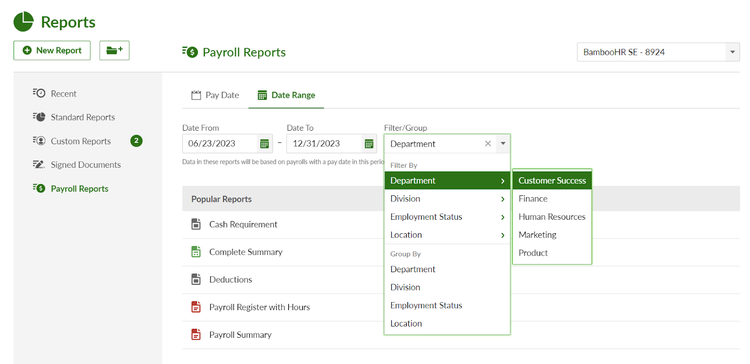This screenshot has height=364, width=750.
Task: Click the new folder icon button
Action: click(114, 50)
